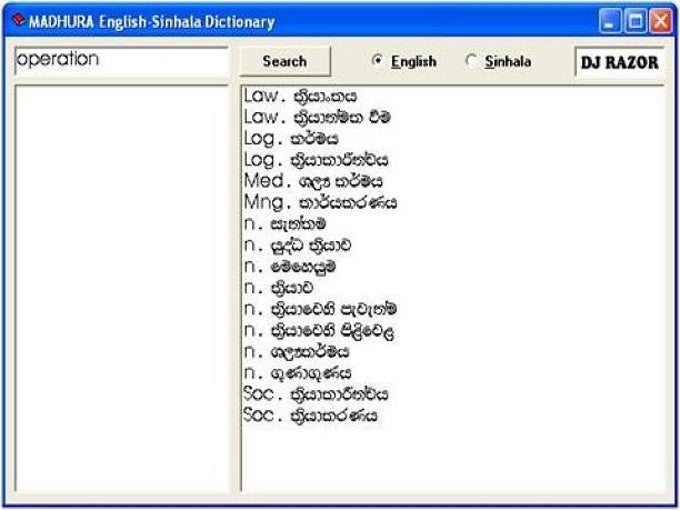
Task: Maximize the Madhura dictionary window
Action: 636,21
